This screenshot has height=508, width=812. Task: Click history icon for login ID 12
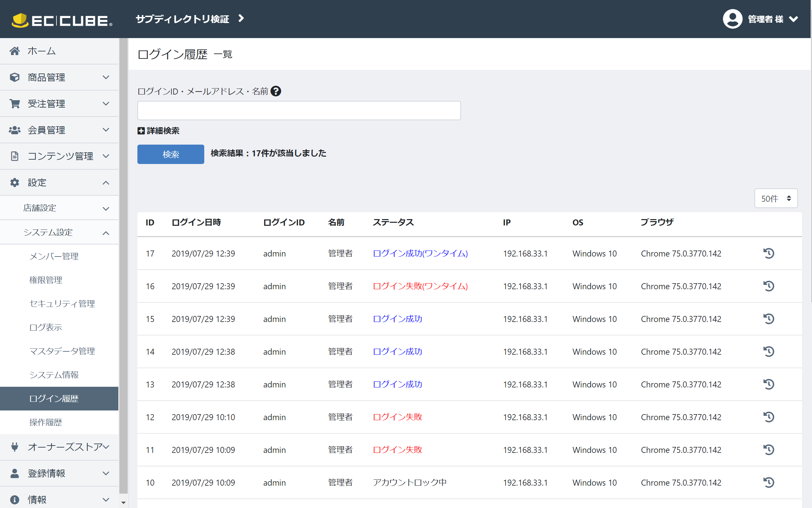(769, 417)
